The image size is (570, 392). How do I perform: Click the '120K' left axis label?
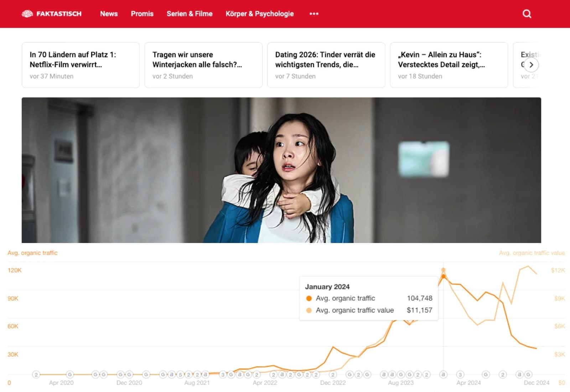15,270
